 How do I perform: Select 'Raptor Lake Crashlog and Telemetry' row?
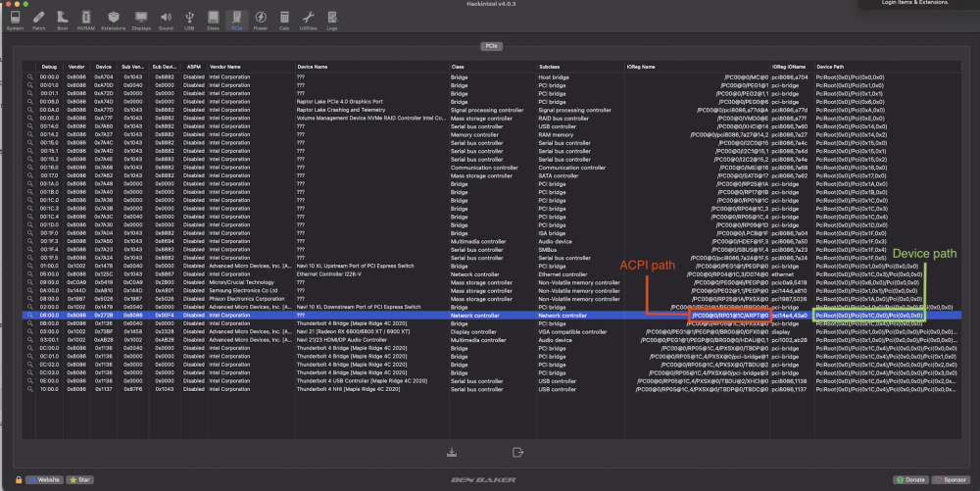pos(491,110)
